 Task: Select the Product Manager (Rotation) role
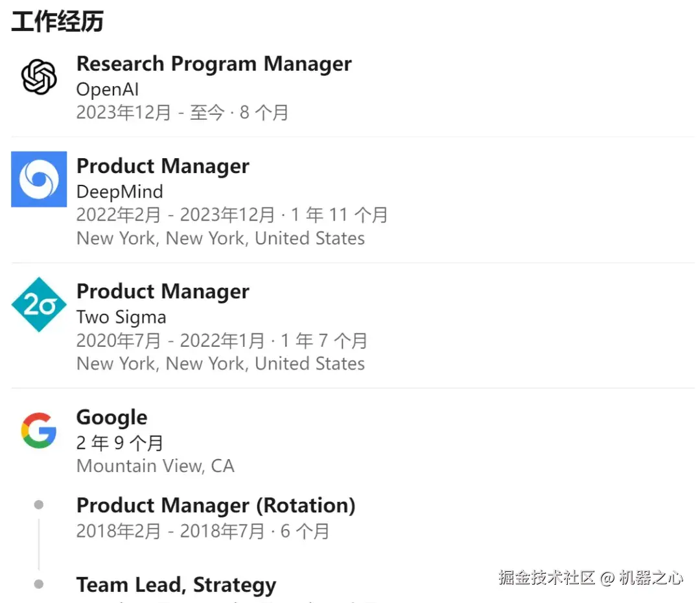(216, 506)
